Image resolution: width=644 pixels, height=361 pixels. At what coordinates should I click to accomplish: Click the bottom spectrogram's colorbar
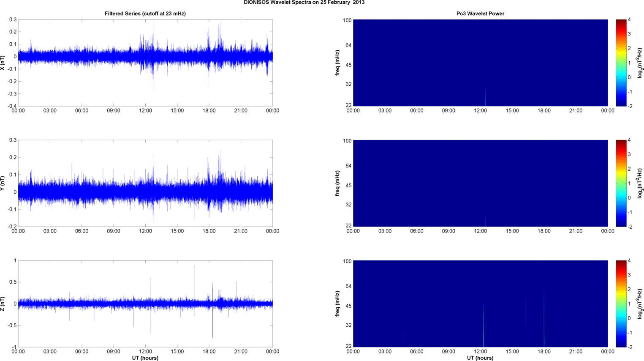(x=621, y=304)
